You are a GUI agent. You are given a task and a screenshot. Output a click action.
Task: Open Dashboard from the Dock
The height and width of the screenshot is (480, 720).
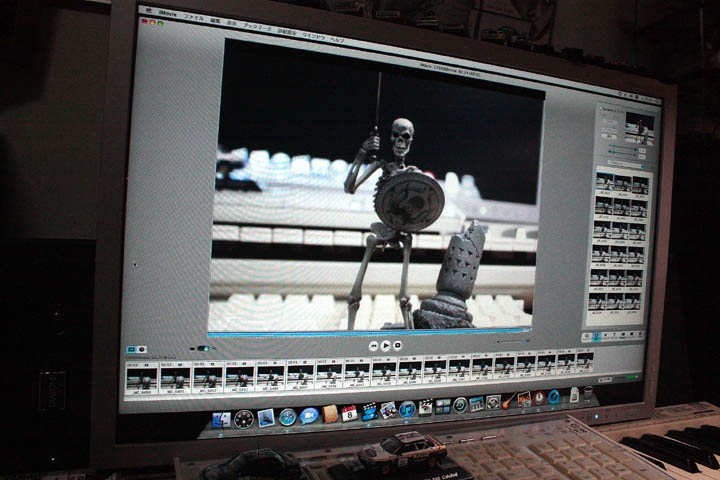243,419
